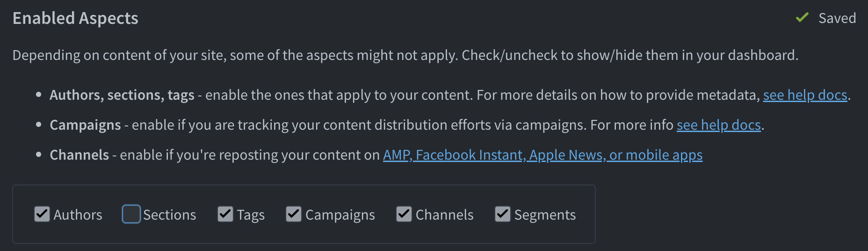
Task: Disable the Campaigns checkbox
Action: click(x=294, y=214)
